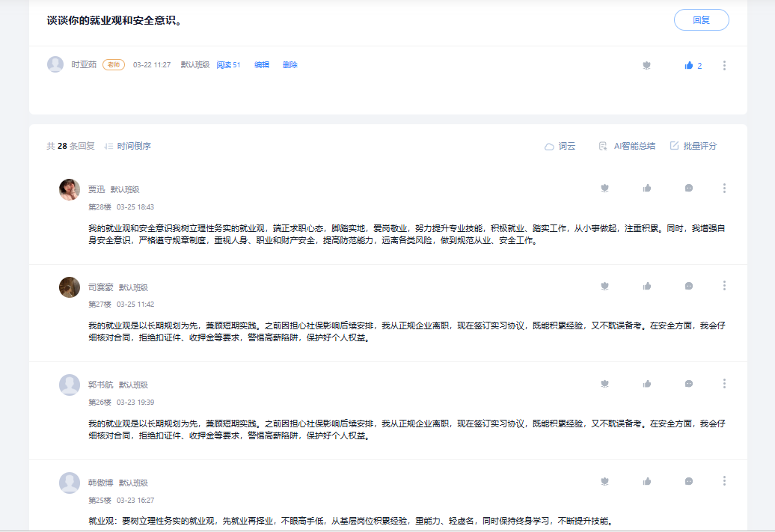This screenshot has width=775, height=532.
Task: Click the award icon on 韩傲博's reply
Action: point(604,481)
